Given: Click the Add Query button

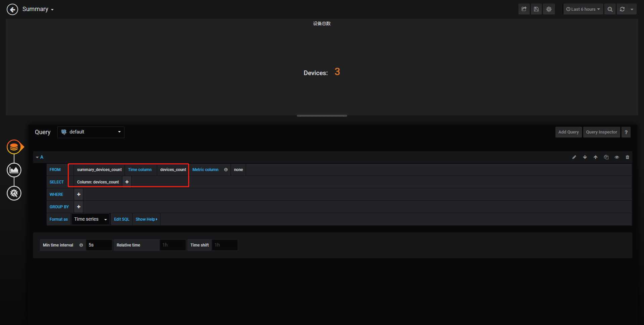Looking at the screenshot, I should coord(569,132).
